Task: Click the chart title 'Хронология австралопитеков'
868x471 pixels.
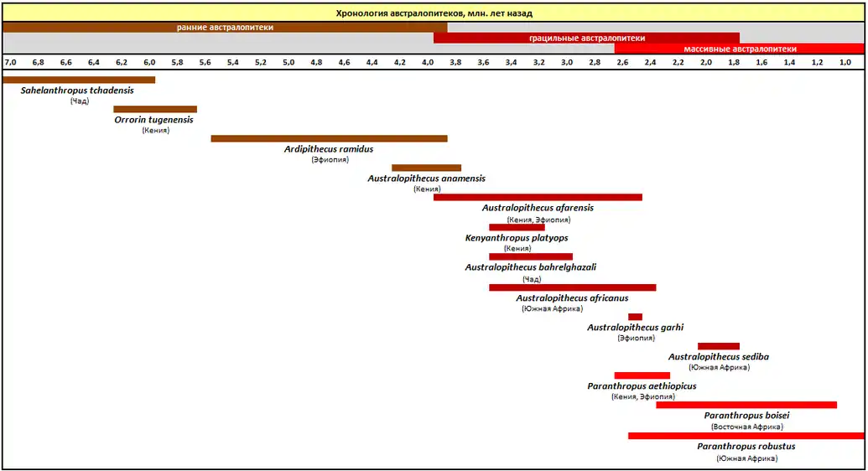Action: pyautogui.click(x=434, y=13)
